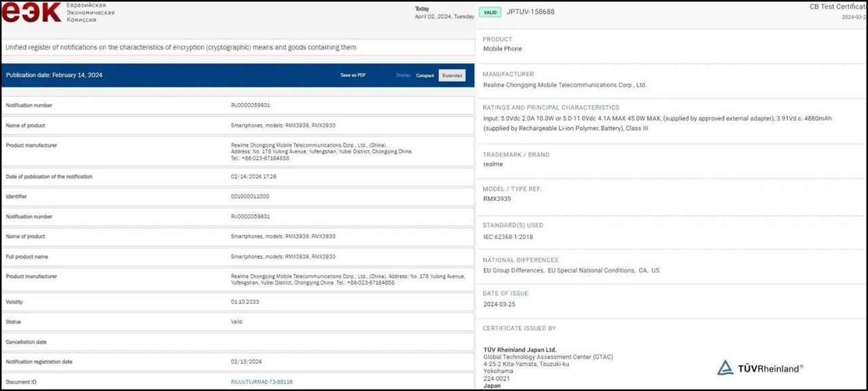Click the PRODUCT section heading
Screen dimensions: 868x391
[x=498, y=39]
